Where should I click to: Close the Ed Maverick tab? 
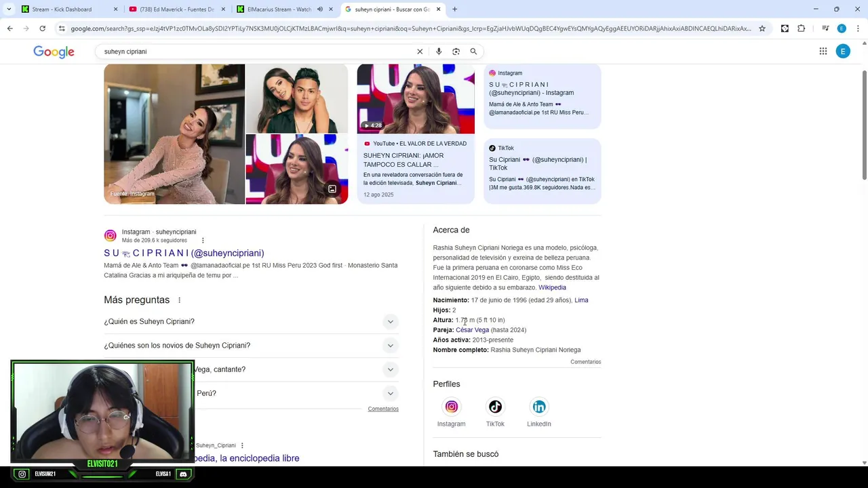[222, 9]
